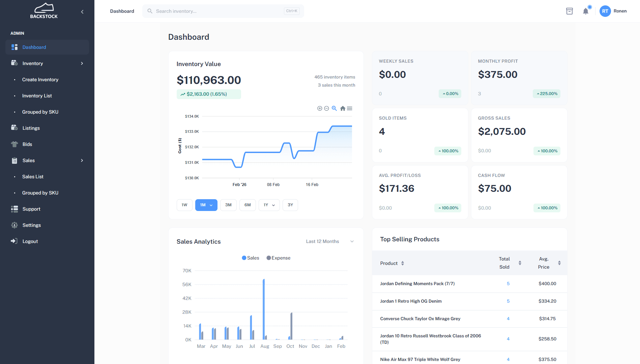Toggle the Expense legend in Sales Analytics

pyautogui.click(x=279, y=258)
